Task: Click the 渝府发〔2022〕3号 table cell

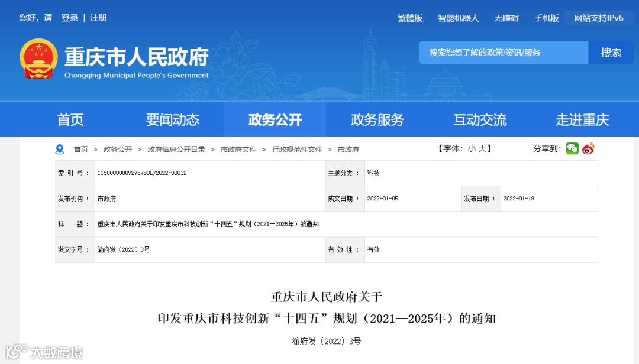Action: point(210,249)
